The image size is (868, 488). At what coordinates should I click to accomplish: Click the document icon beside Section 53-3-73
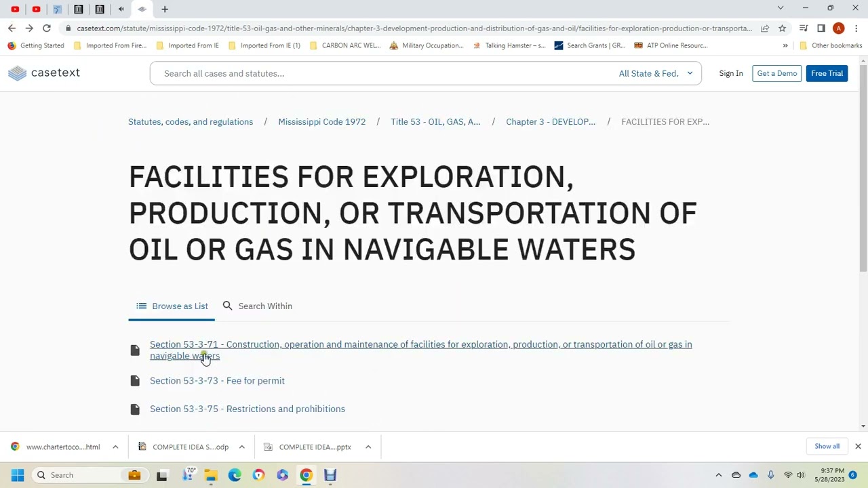pos(135,381)
